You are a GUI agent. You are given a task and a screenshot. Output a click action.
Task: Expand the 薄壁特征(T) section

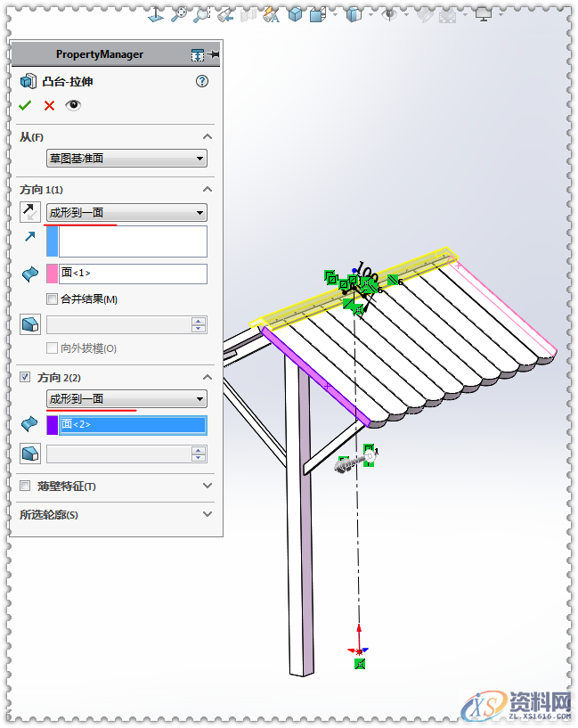pos(208,486)
